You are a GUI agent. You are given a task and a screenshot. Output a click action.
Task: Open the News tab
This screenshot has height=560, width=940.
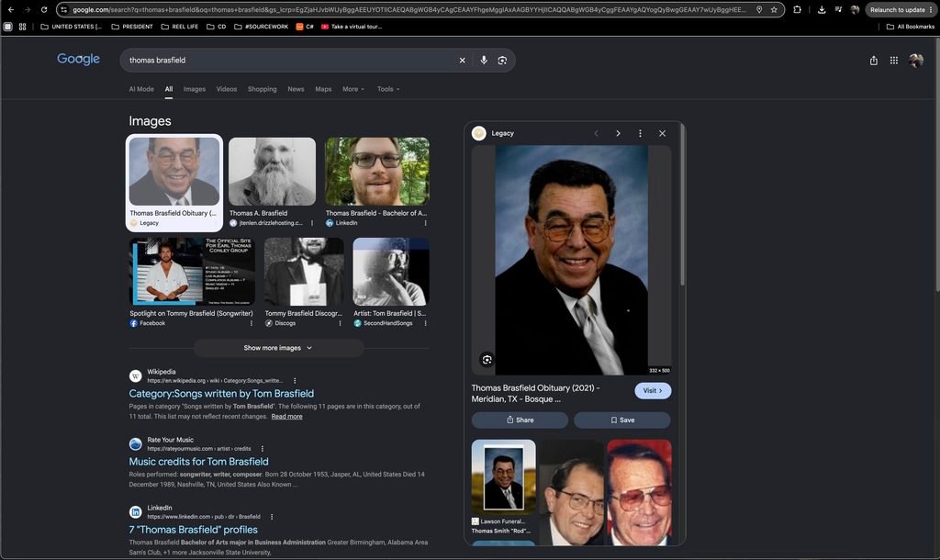tap(296, 89)
